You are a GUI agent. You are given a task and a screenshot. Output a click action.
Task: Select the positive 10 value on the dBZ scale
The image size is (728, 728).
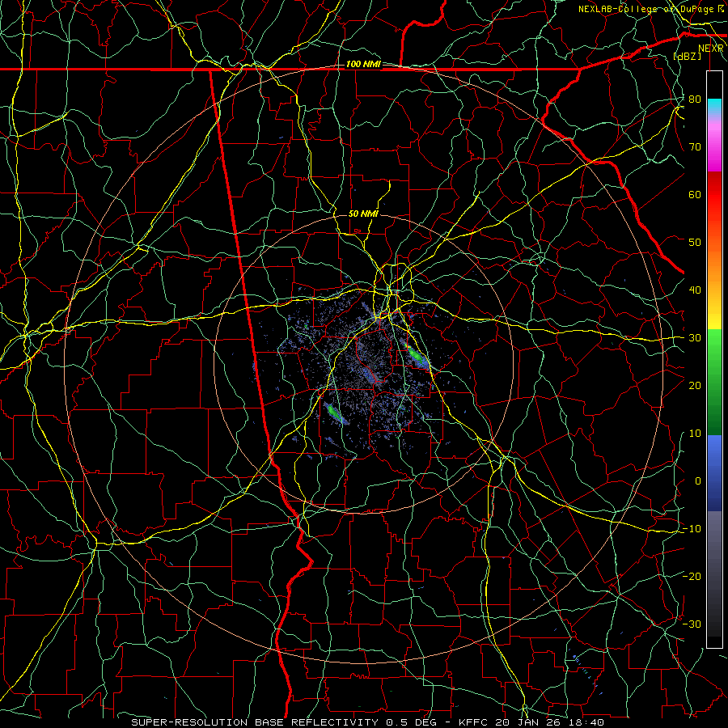(695, 434)
